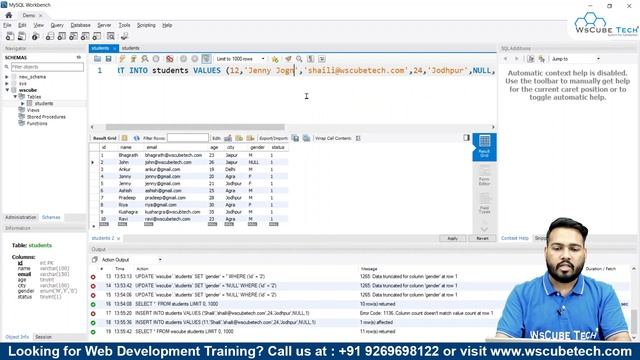Click the new SQL tab toolbar icon
This screenshot has width=640, height=360.
(10, 36)
